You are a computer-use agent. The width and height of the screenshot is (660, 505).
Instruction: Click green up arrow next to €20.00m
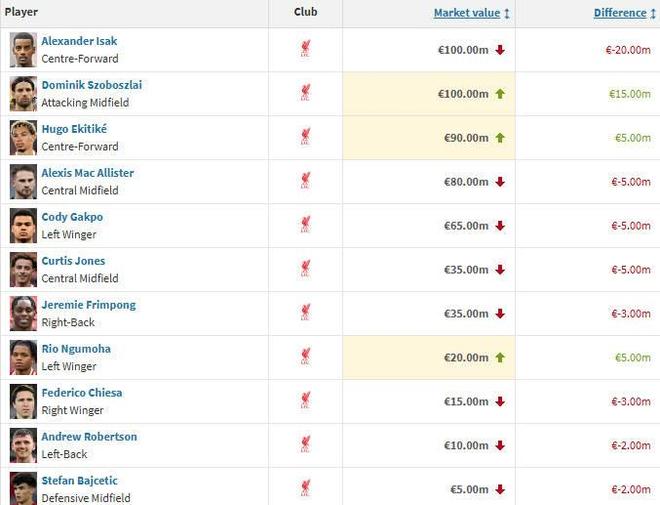click(x=500, y=358)
